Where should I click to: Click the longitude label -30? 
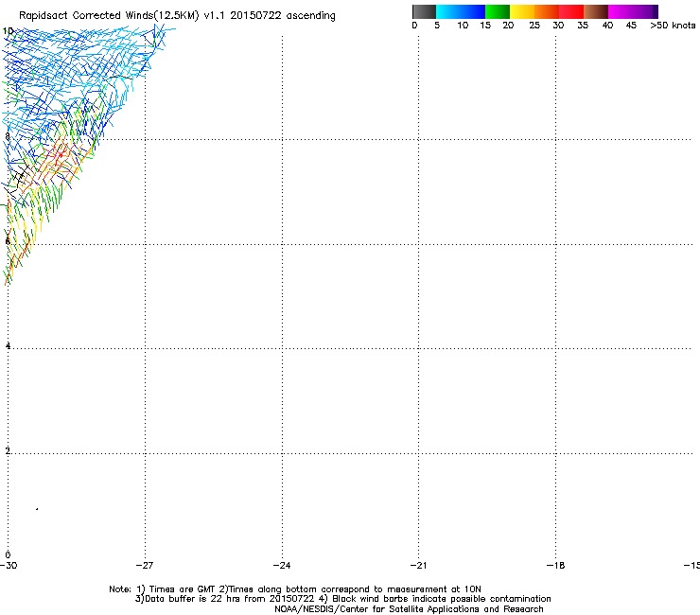(9, 566)
